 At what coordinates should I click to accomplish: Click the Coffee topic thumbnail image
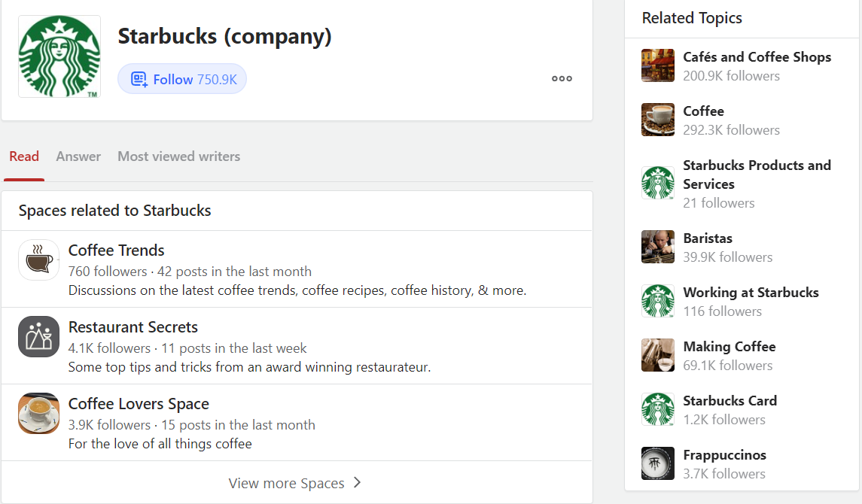[x=657, y=119]
